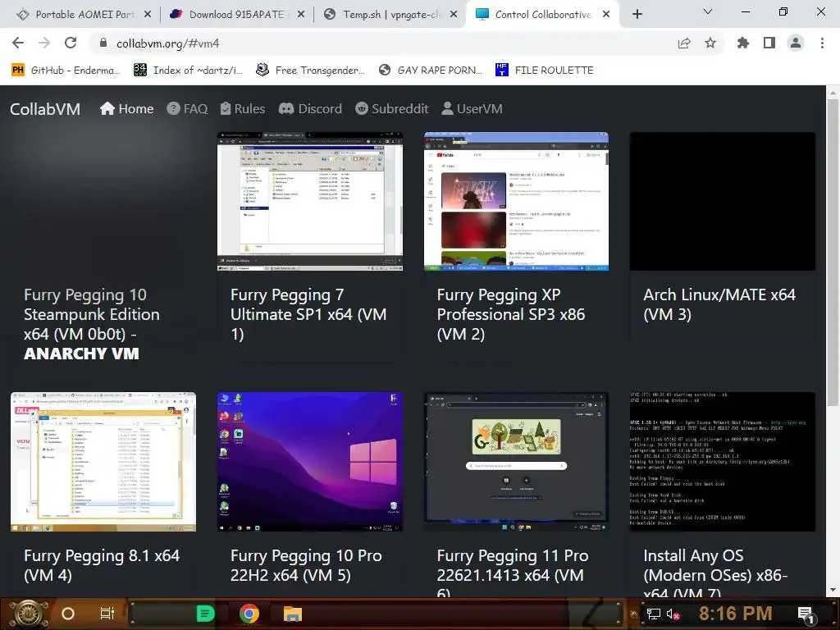Go to Home in CollabVM navbar
840x630 pixels.
pos(127,109)
